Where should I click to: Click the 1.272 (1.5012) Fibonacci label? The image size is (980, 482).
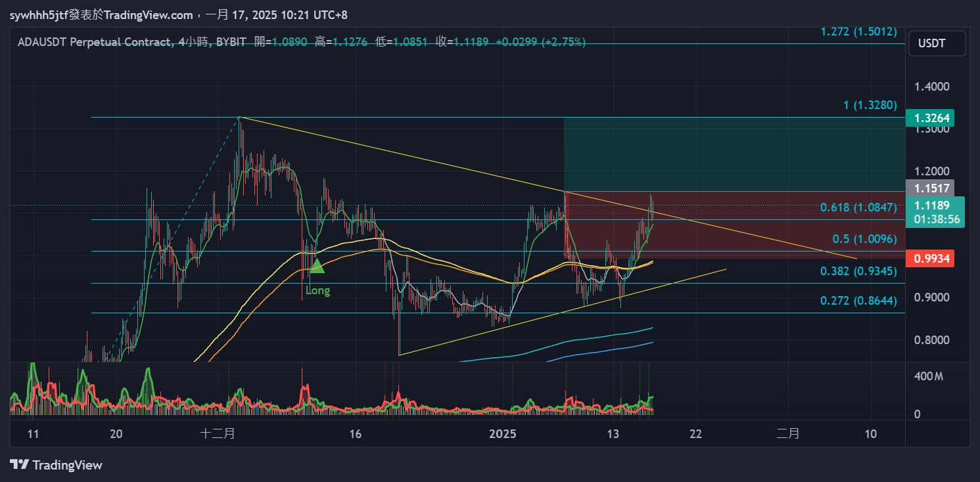(859, 32)
